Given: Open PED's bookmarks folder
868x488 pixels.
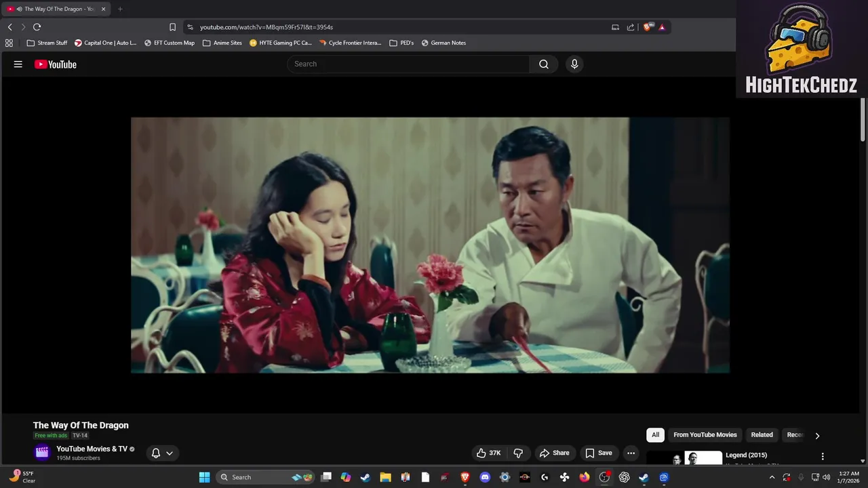Looking at the screenshot, I should [401, 43].
